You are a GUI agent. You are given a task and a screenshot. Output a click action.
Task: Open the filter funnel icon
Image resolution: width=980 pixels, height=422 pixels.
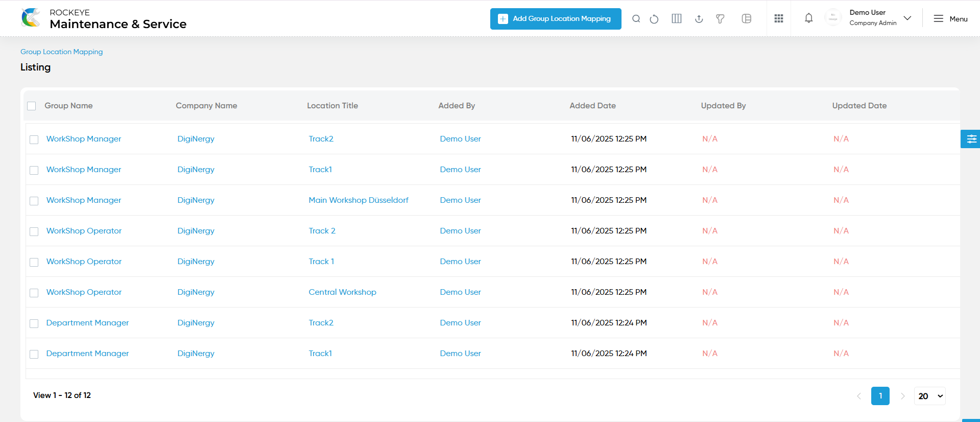pos(720,19)
